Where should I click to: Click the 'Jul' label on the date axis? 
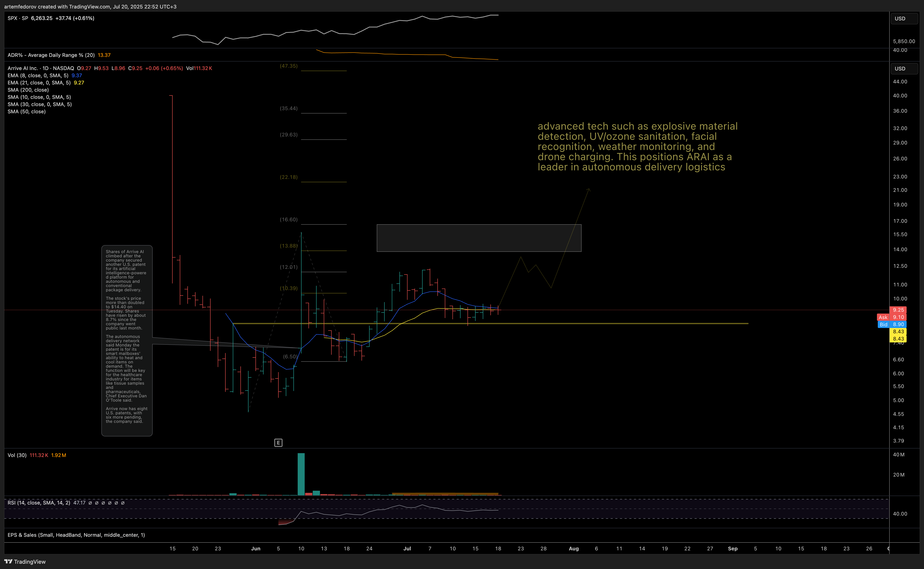(407, 548)
